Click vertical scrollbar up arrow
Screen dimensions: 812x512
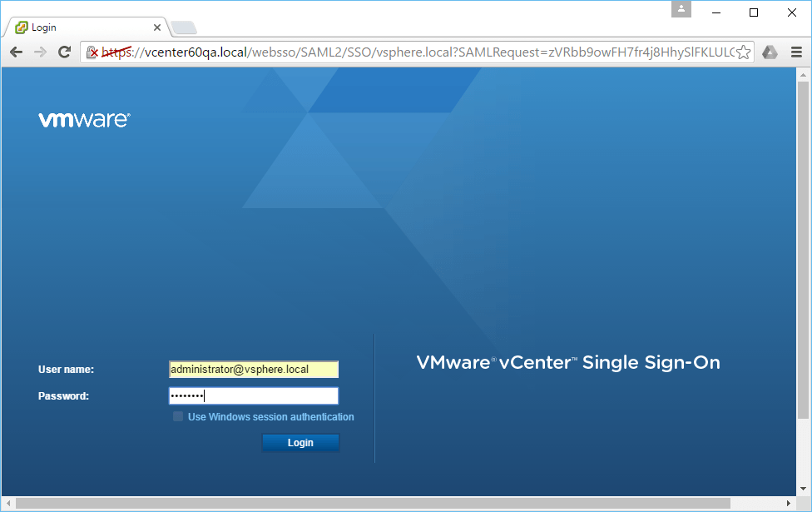803,75
